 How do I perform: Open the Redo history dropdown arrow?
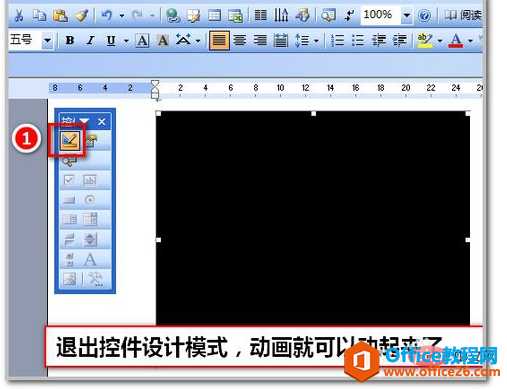(152, 15)
